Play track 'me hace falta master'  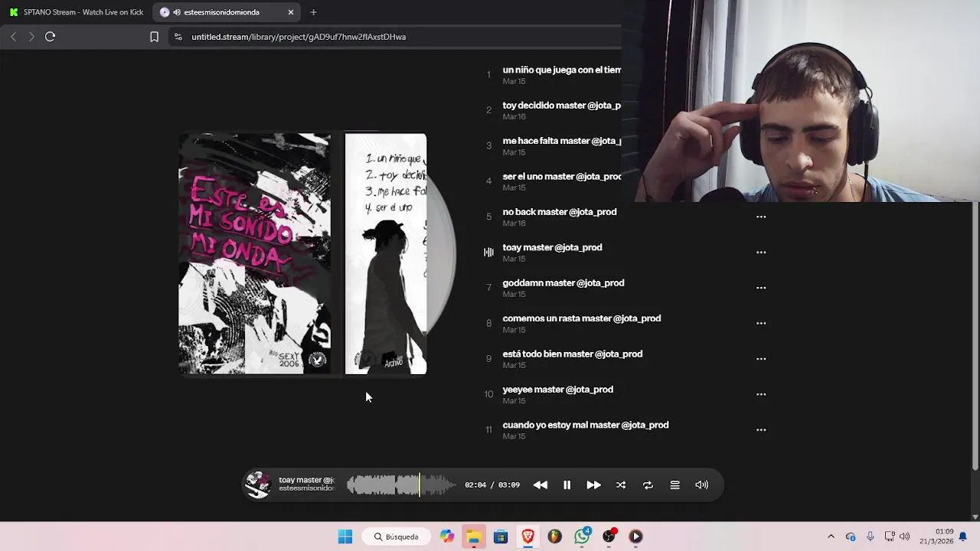coord(561,141)
